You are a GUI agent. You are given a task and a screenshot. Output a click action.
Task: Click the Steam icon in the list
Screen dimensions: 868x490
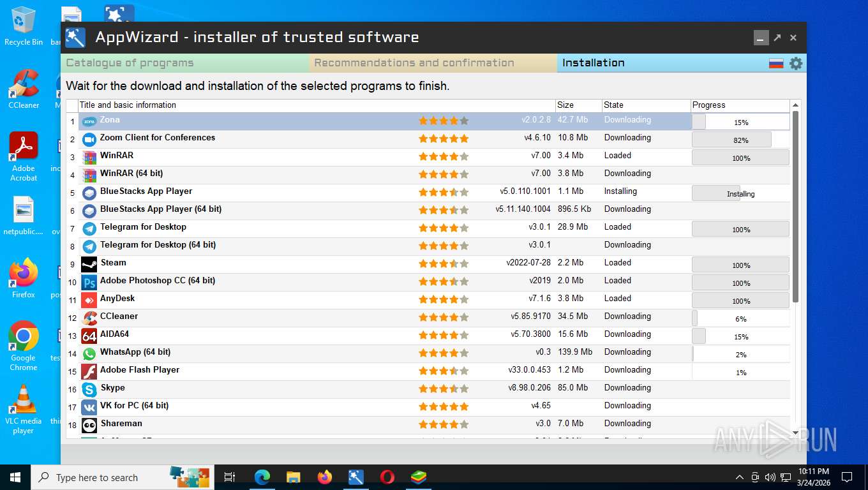pyautogui.click(x=89, y=264)
